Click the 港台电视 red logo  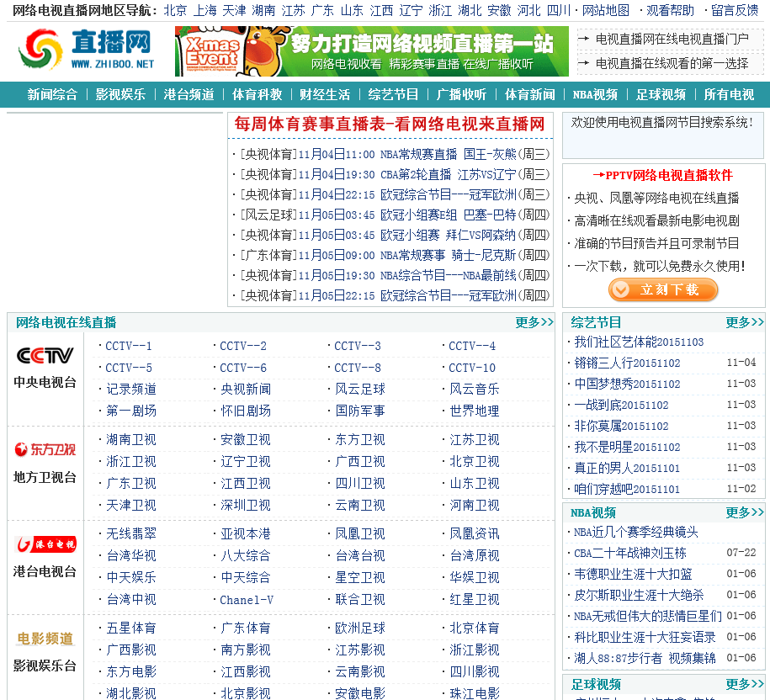45,544
